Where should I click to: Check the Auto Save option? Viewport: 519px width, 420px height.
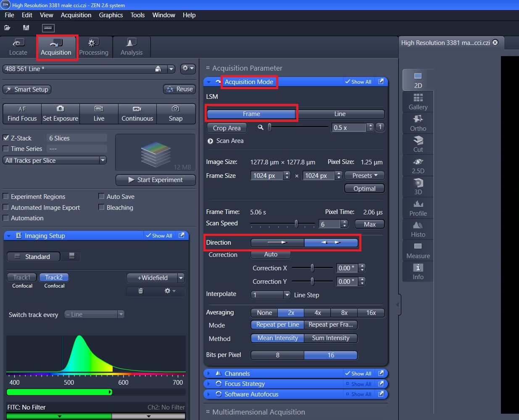tap(101, 196)
